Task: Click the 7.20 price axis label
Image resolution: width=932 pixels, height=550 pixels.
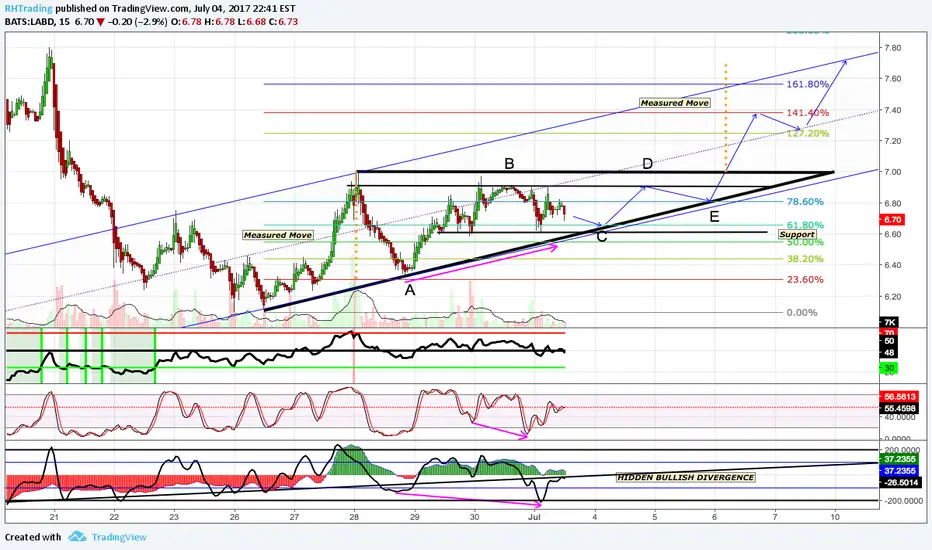Action: click(x=892, y=142)
